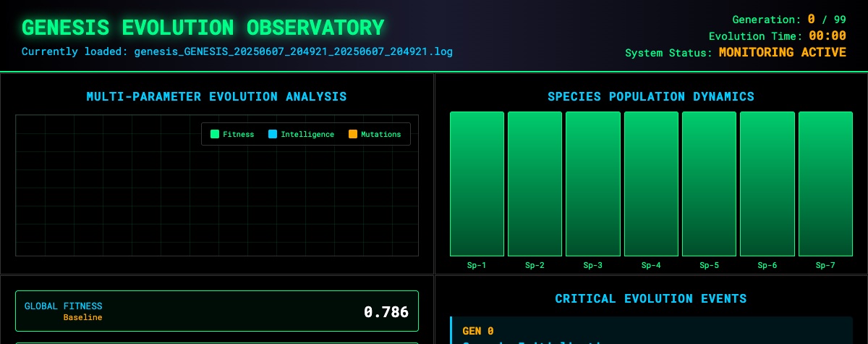Click the green Fitness color swatch

214,134
